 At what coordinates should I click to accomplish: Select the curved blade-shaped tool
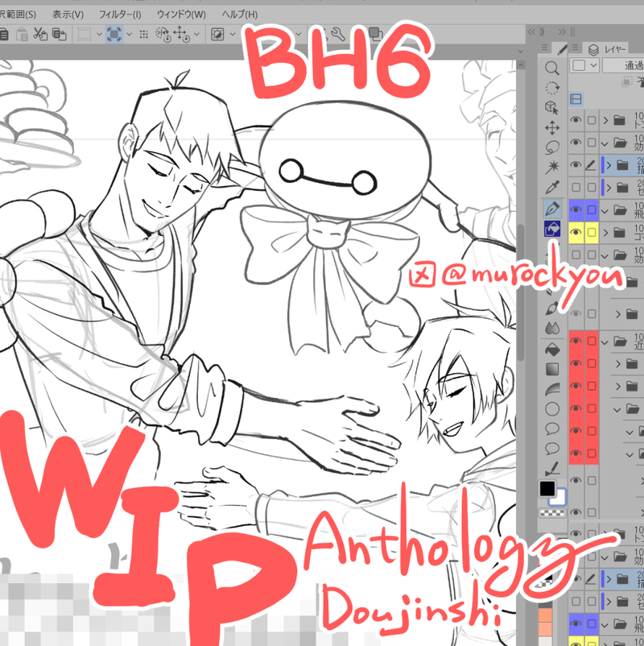(x=551, y=389)
